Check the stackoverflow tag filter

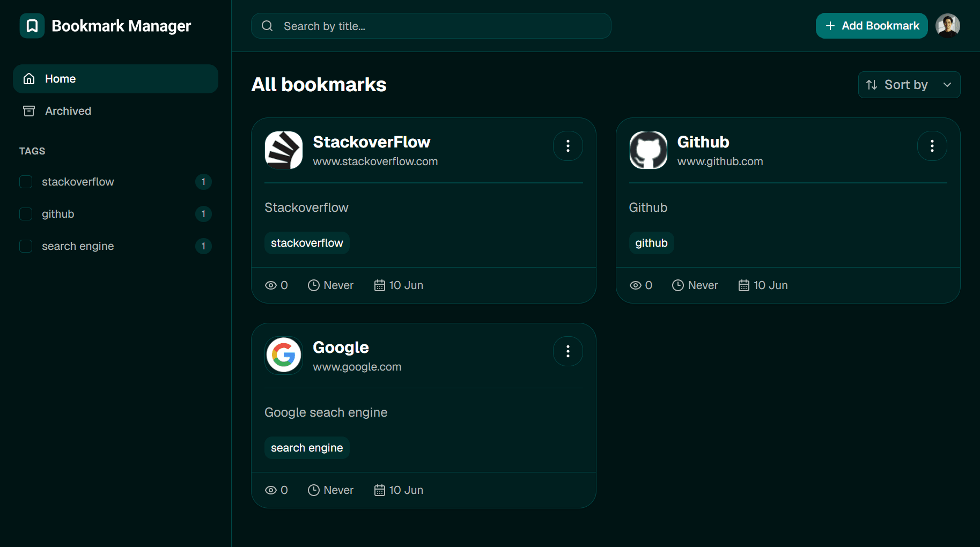(26, 182)
